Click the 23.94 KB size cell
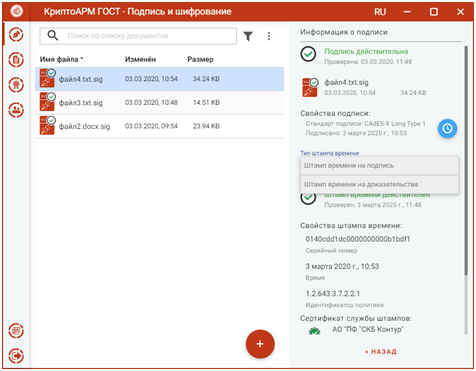The height and width of the screenshot is (371, 476). click(206, 126)
